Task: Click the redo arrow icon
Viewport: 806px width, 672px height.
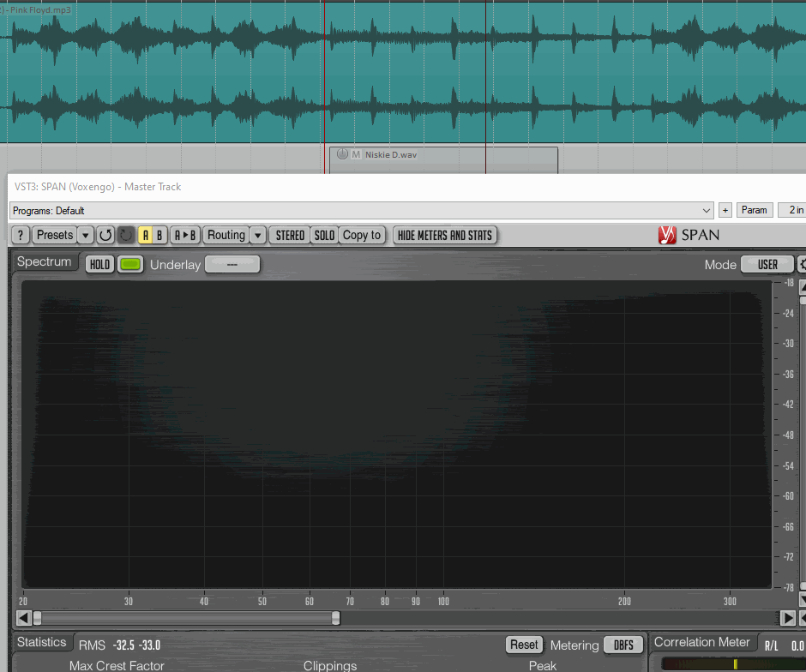Action: pyautogui.click(x=126, y=235)
